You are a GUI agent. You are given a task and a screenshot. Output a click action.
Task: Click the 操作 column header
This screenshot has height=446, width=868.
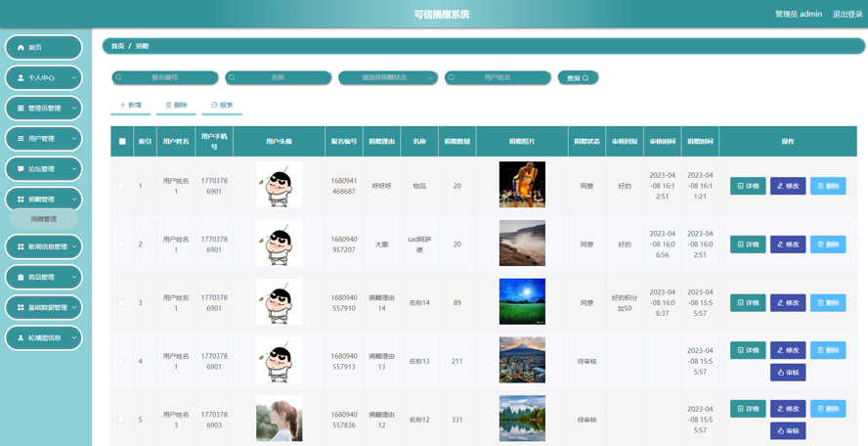pyautogui.click(x=788, y=141)
